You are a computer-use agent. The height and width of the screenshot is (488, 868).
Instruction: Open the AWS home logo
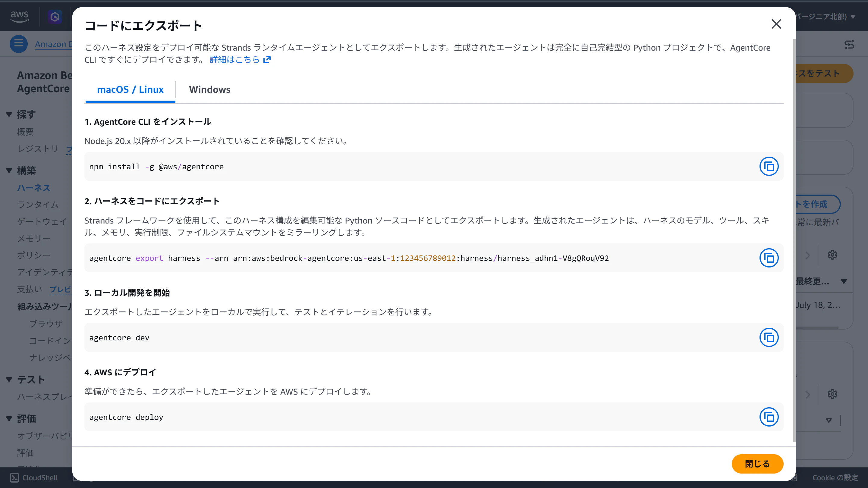click(20, 16)
